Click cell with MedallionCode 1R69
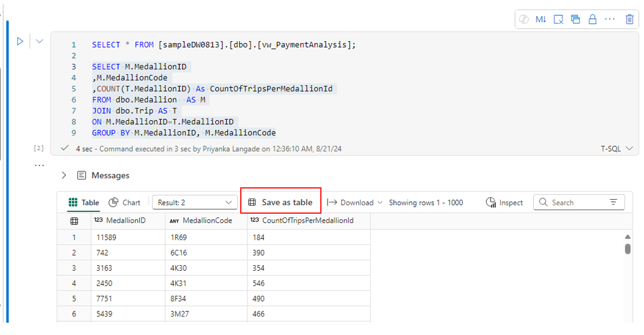The width and height of the screenshot is (644, 335). 206,238
